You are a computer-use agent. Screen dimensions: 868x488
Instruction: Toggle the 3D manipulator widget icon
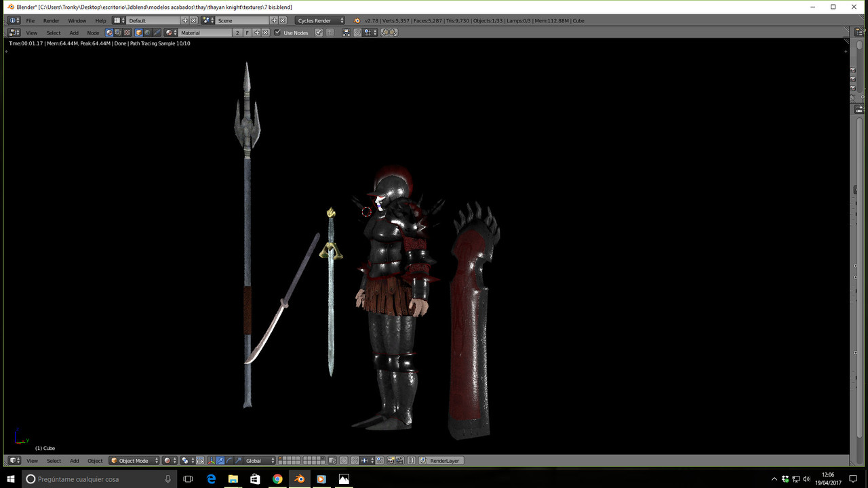point(211,461)
